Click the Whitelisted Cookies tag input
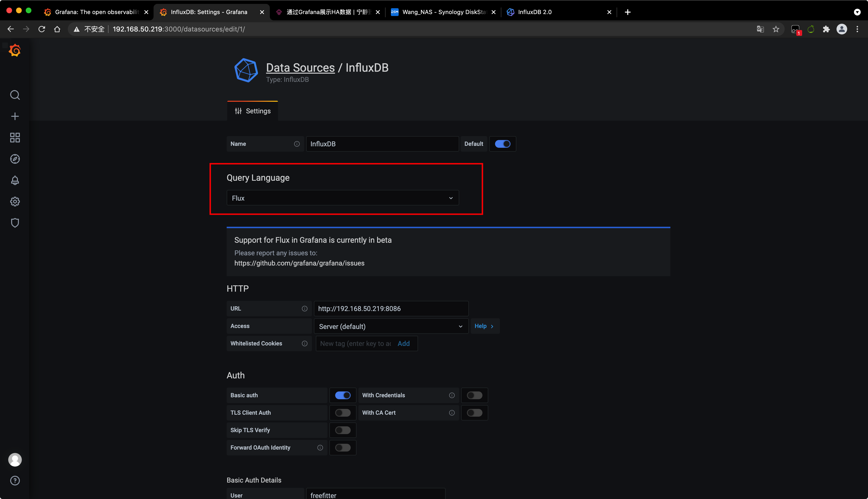868x499 pixels. (x=356, y=343)
